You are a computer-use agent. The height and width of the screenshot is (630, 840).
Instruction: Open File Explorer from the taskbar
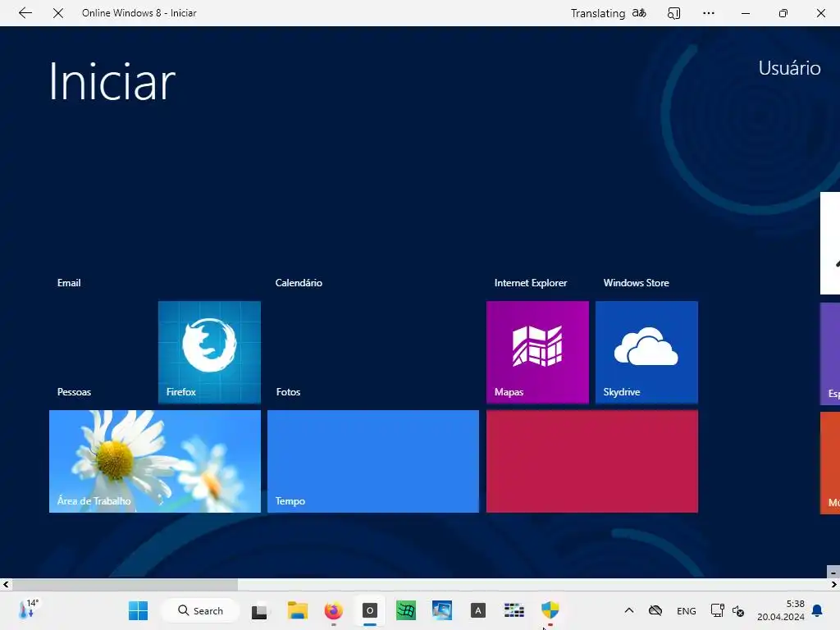click(x=297, y=610)
